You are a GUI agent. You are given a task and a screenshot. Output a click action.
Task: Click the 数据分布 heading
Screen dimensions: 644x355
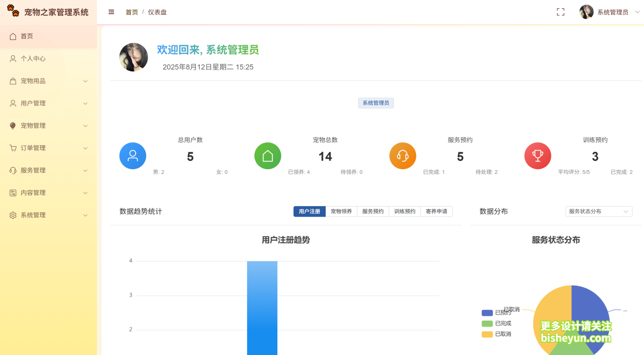pyautogui.click(x=494, y=212)
